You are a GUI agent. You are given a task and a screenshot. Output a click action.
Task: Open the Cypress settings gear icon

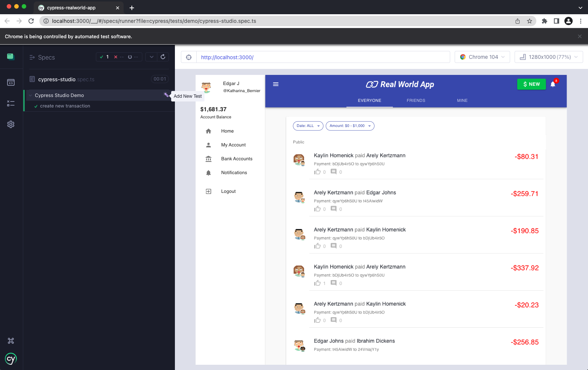click(11, 124)
